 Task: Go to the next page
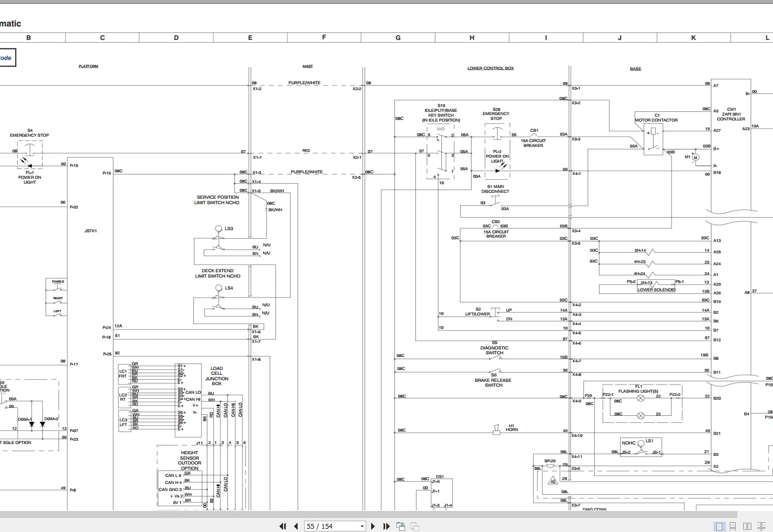(x=373, y=526)
